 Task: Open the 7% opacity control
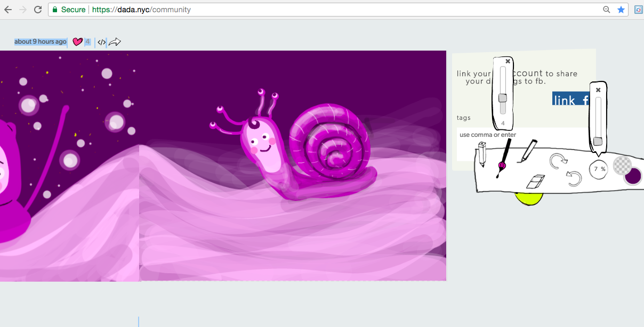(599, 169)
